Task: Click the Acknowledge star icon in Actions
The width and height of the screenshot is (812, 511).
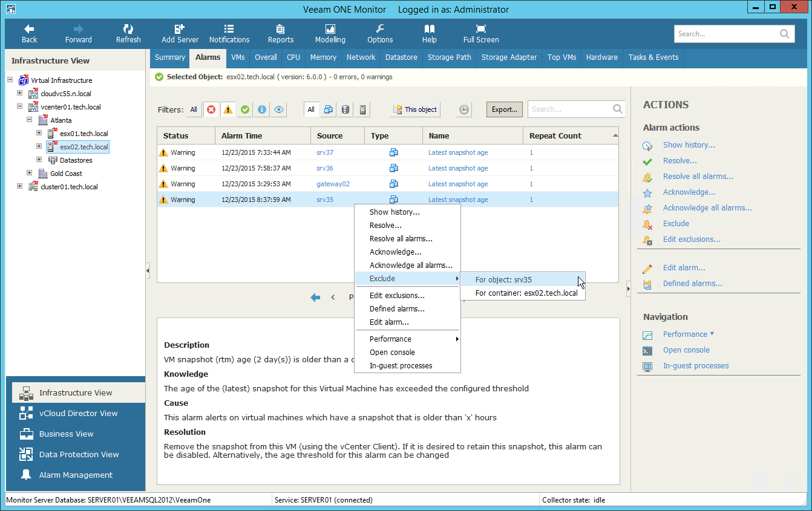Action: [x=647, y=192]
